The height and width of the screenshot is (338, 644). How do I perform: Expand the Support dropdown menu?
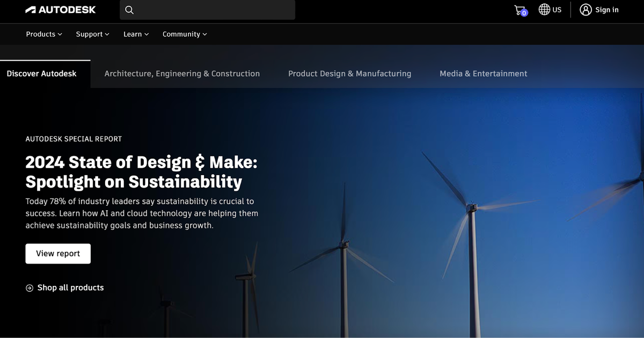click(92, 34)
